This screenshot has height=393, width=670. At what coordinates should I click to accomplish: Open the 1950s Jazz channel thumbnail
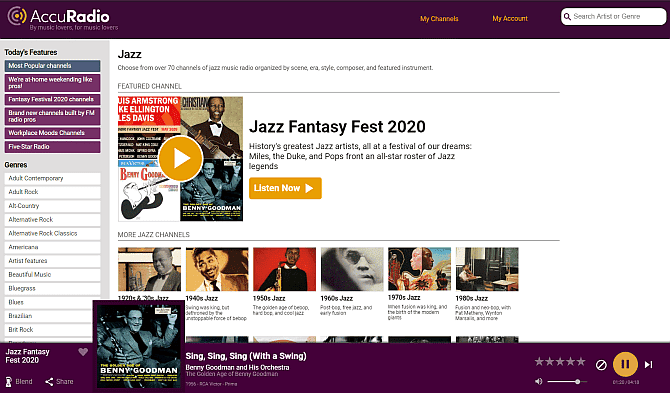pyautogui.click(x=284, y=269)
